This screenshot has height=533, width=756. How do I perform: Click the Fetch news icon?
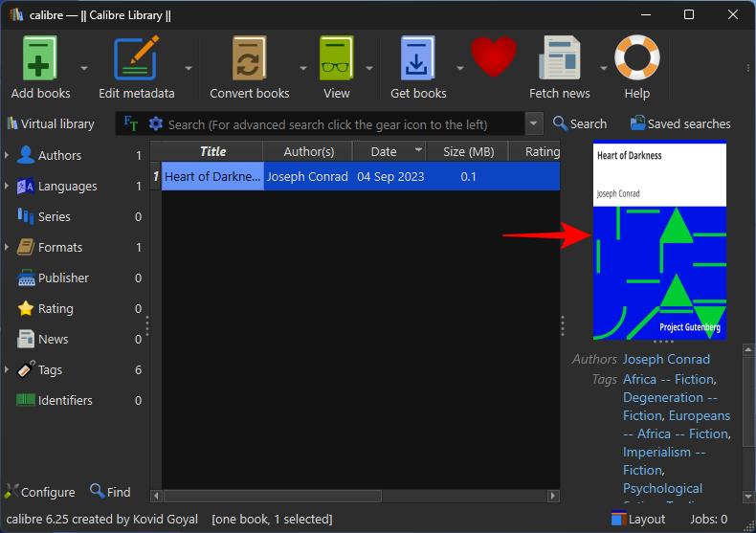pos(559,57)
